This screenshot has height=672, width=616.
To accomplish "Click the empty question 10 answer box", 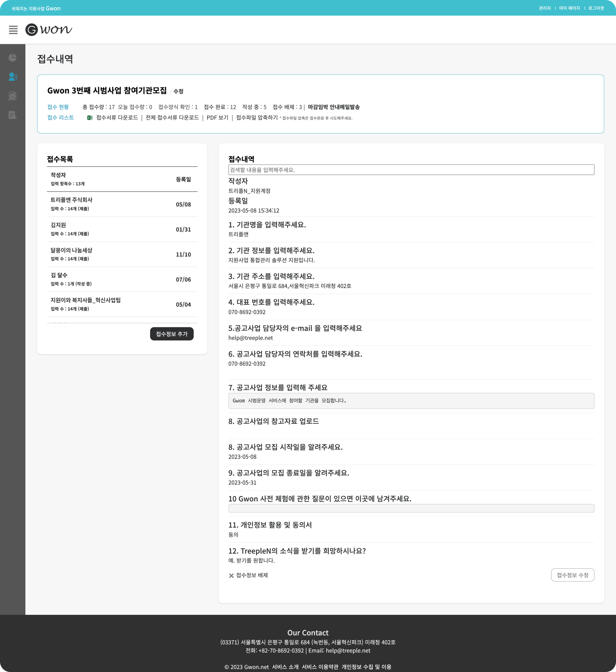I will (411, 508).
